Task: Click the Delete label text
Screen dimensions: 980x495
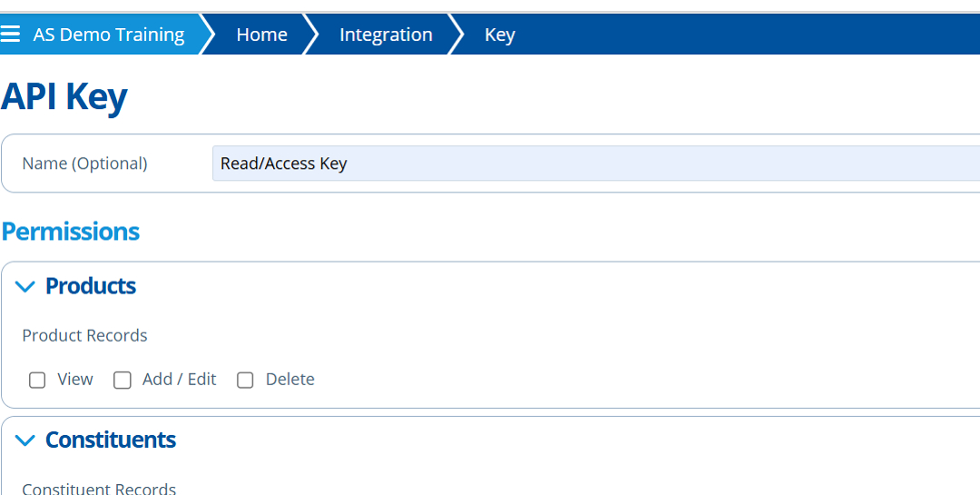Action: click(x=289, y=380)
